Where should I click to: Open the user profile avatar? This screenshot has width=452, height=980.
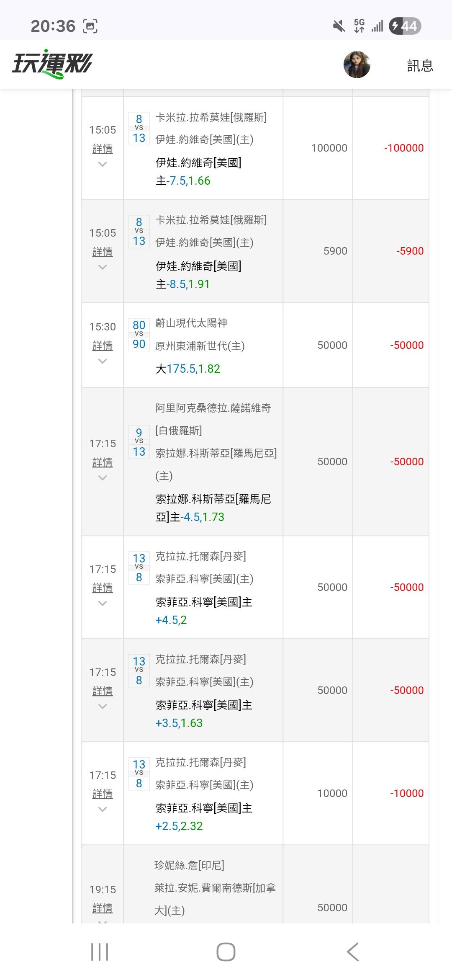tap(357, 65)
